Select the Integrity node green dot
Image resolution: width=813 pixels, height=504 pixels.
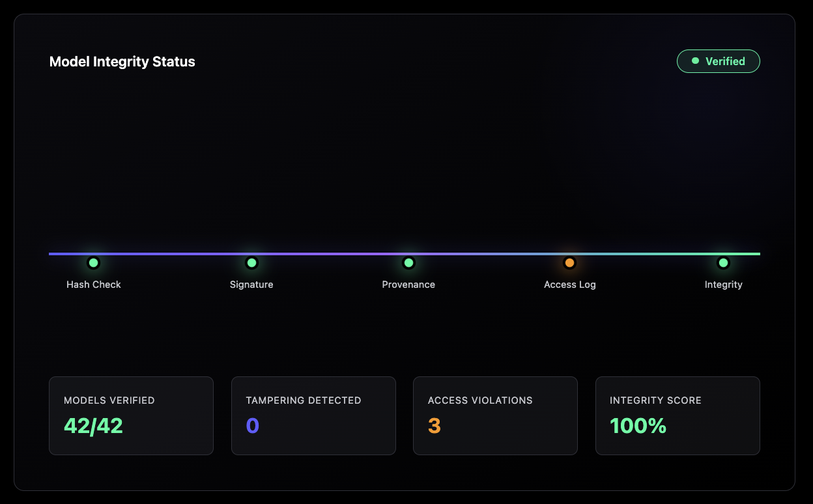[x=723, y=263]
